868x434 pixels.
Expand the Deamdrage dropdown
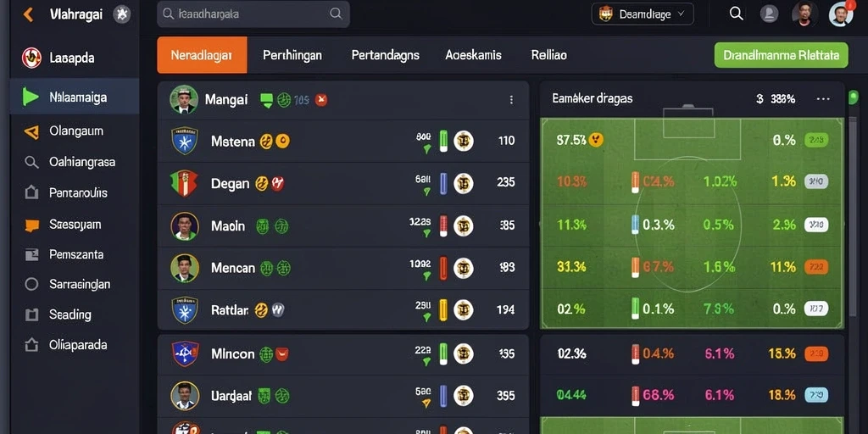click(x=643, y=14)
